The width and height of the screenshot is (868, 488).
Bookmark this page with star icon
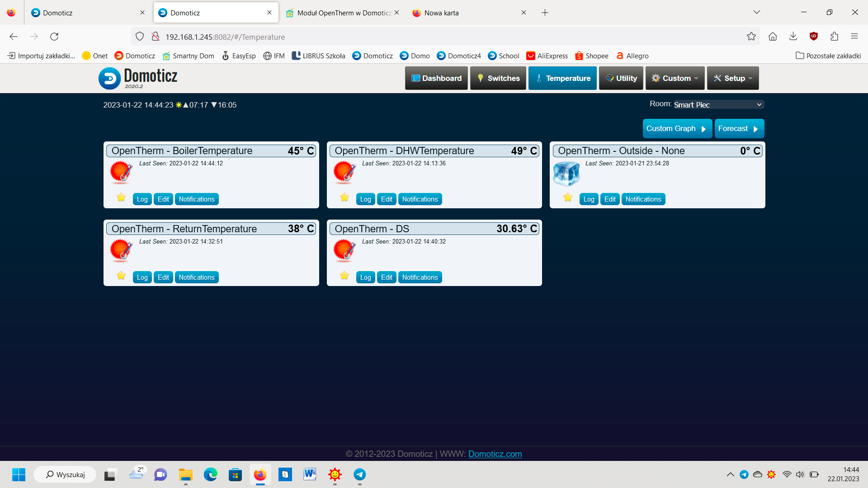(x=751, y=37)
